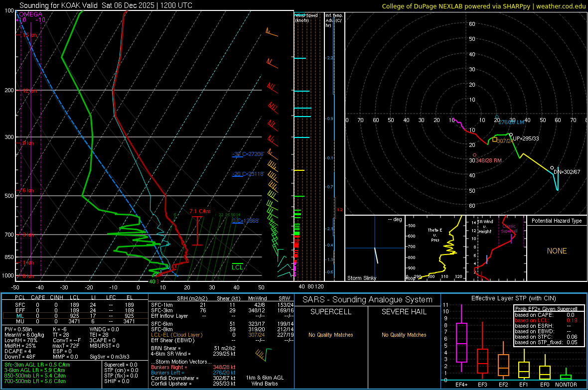Click the '348/28 RM' hodograph label
This screenshot has height=390, width=588.
[x=488, y=160]
